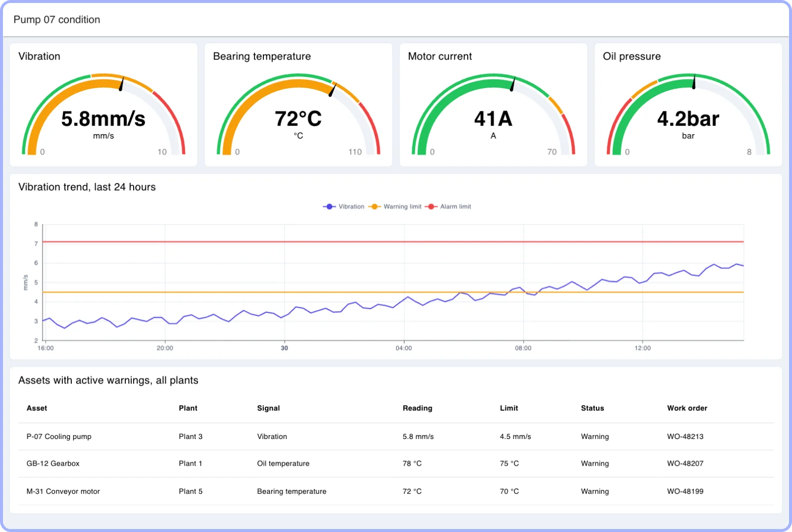
Task: Click the Pump 07 condition title
Action: click(57, 20)
